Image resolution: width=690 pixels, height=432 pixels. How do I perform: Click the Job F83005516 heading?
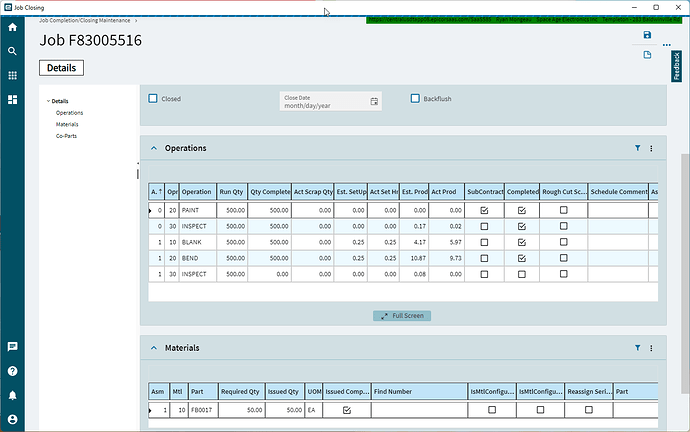pos(91,40)
